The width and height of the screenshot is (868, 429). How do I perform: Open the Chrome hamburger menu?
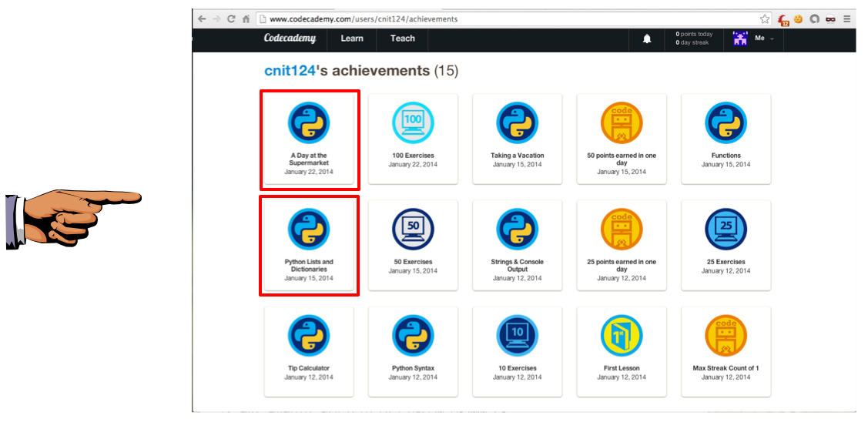coord(847,18)
